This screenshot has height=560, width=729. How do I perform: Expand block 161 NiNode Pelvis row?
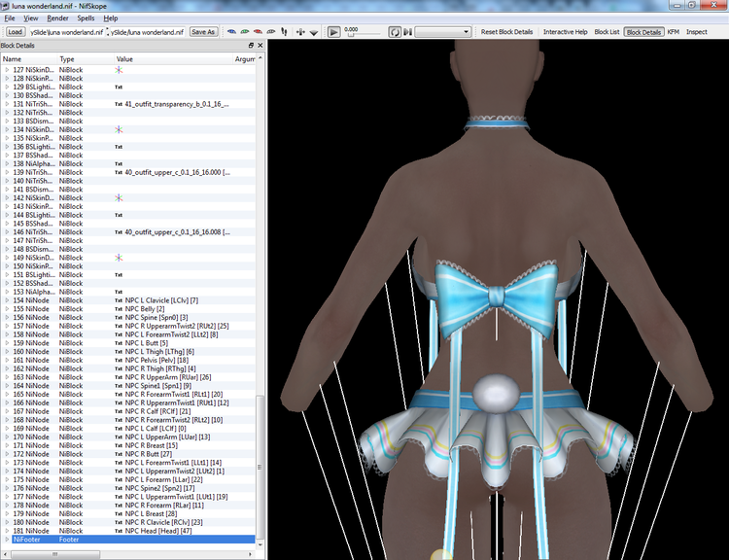pyautogui.click(x=7, y=360)
